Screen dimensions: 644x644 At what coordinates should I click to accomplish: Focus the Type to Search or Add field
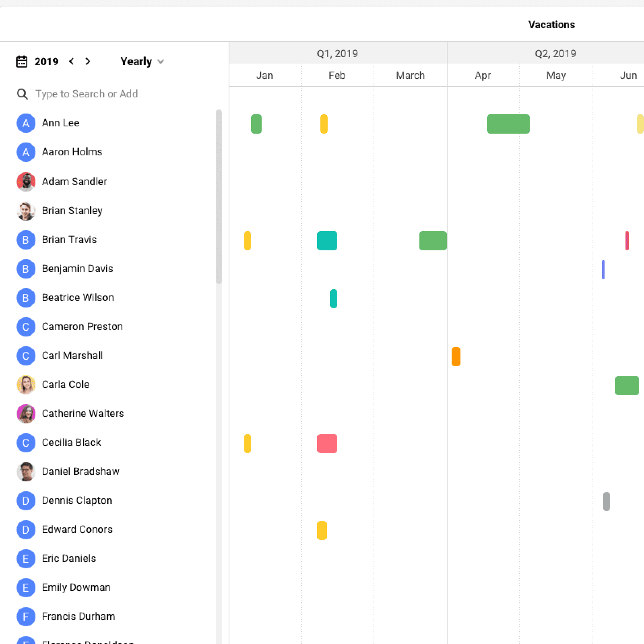87,94
